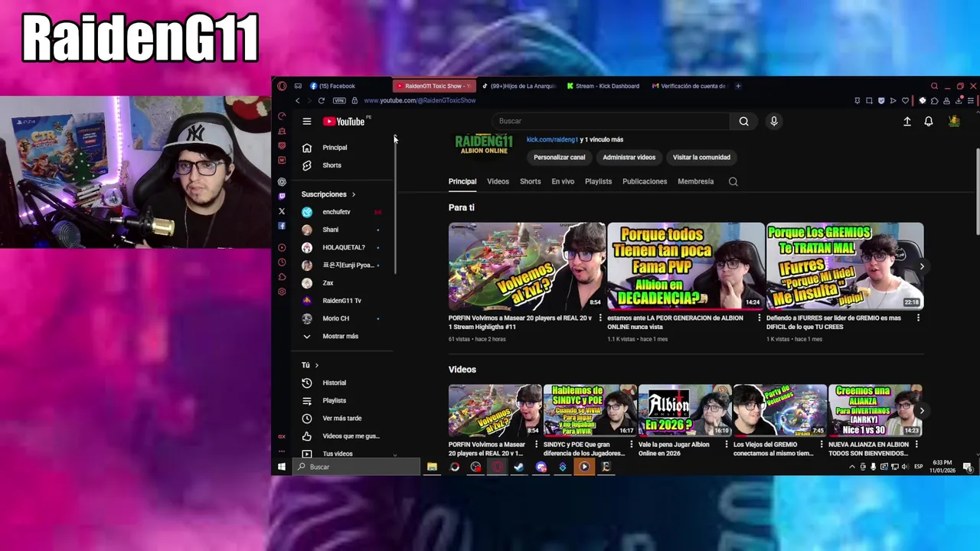Open Albion En 2026 video thumbnail

(684, 411)
